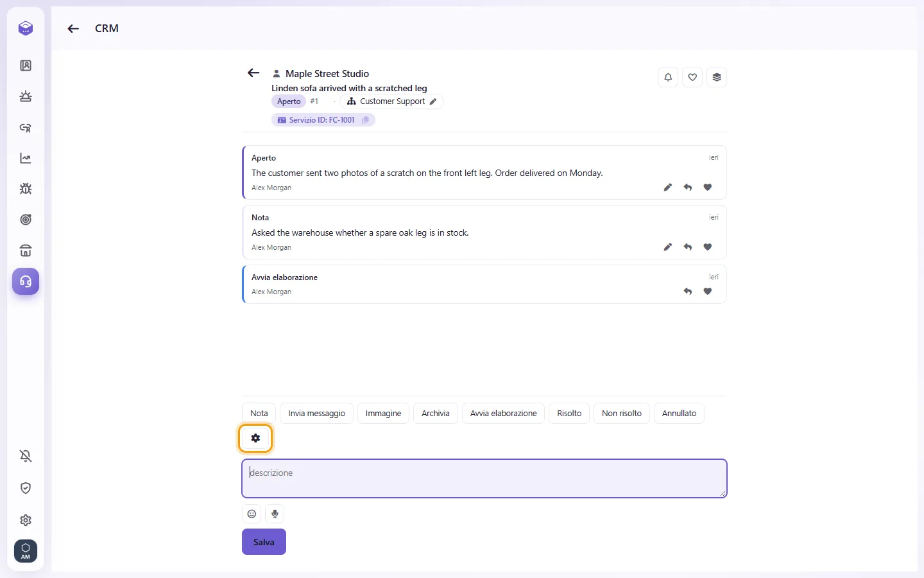This screenshot has width=924, height=578.
Task: Choose the Invia messaggio action
Action: (316, 414)
